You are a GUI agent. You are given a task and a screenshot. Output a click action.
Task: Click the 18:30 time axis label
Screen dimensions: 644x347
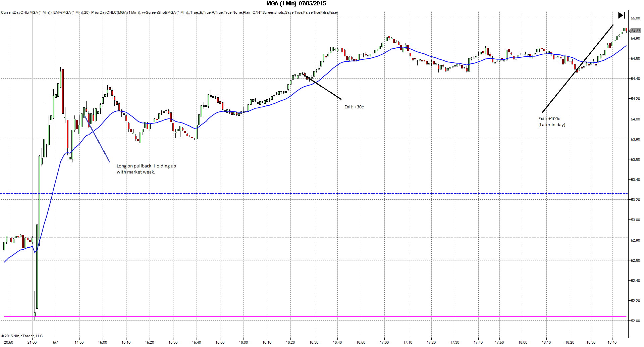tap(591, 342)
